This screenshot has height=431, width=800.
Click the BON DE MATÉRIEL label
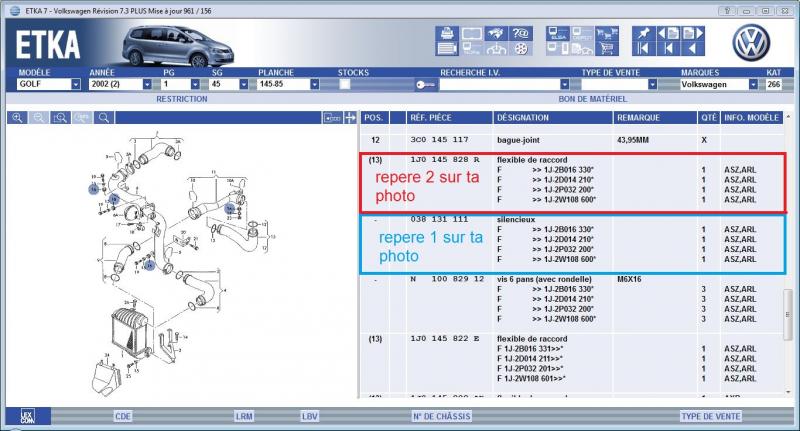tap(592, 99)
